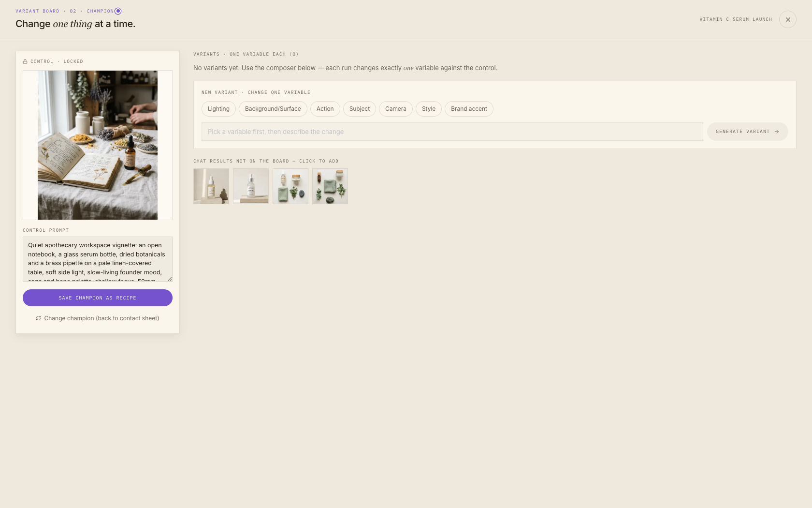Click the 'No variants yet' message text
The width and height of the screenshot is (812, 508).
coord(345,68)
